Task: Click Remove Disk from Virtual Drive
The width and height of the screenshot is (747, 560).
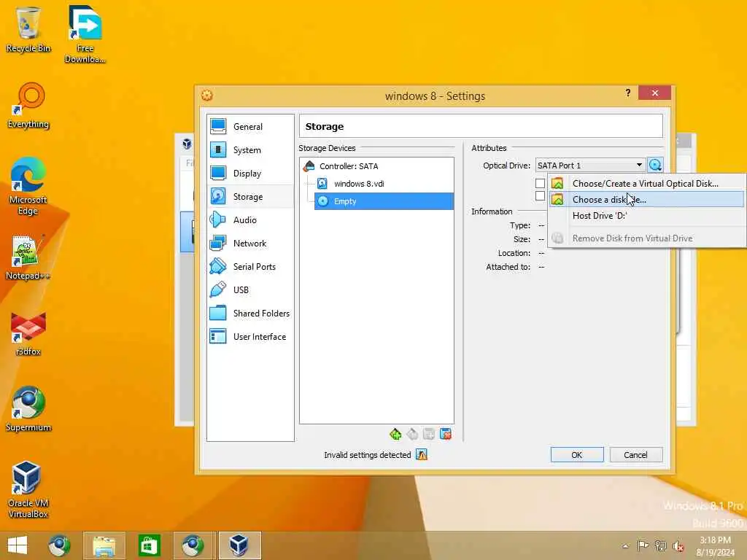Action: 647,238
